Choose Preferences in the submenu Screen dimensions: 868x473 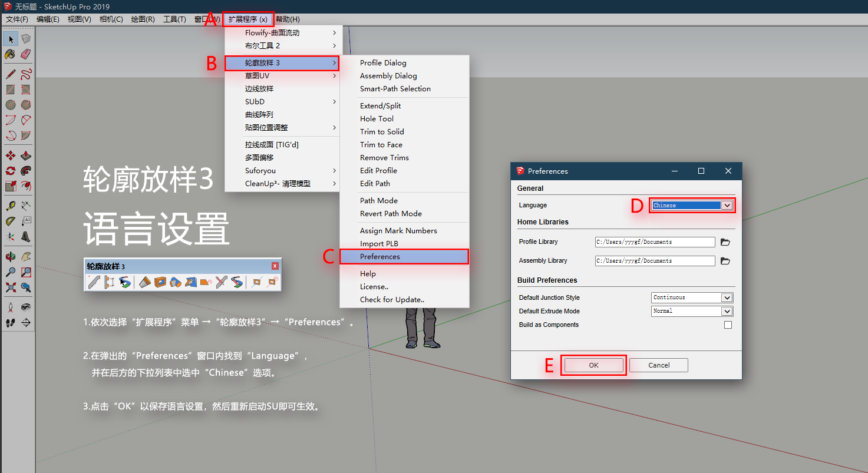click(x=404, y=257)
